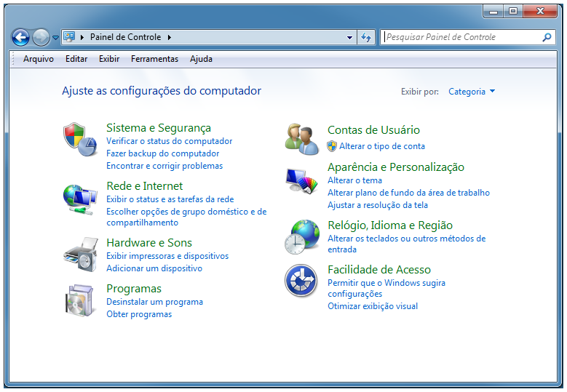The width and height of the screenshot is (567, 392).
Task: Minimize the Control Panel window
Action: pos(493,11)
